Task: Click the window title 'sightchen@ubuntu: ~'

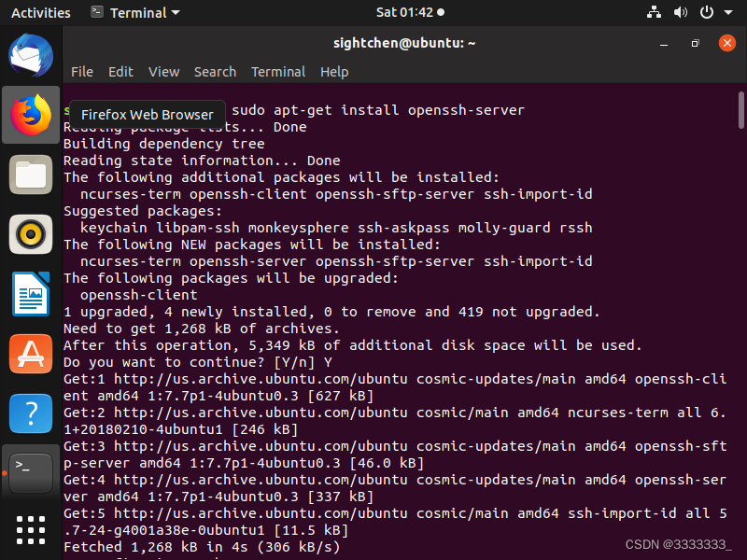Action: tap(404, 43)
